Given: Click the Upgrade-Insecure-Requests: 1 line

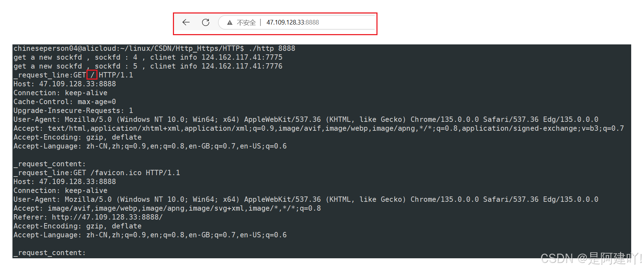Looking at the screenshot, I should click(73, 110).
